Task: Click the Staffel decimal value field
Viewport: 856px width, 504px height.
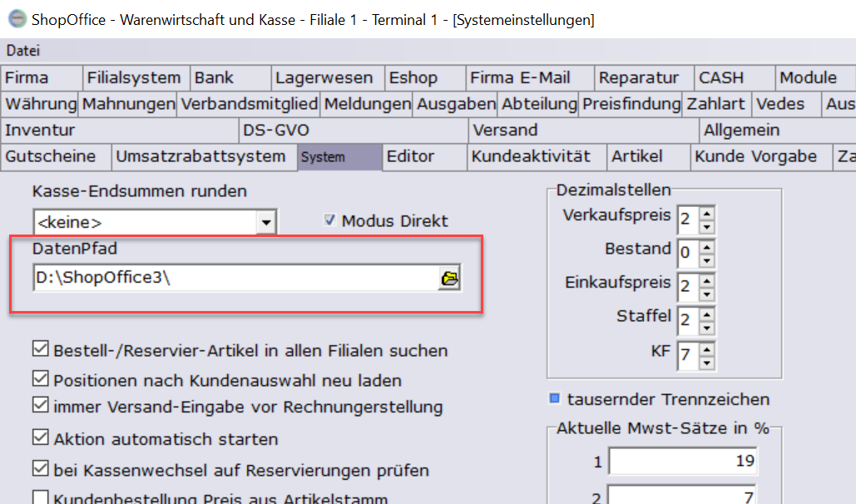Action: [x=689, y=321]
